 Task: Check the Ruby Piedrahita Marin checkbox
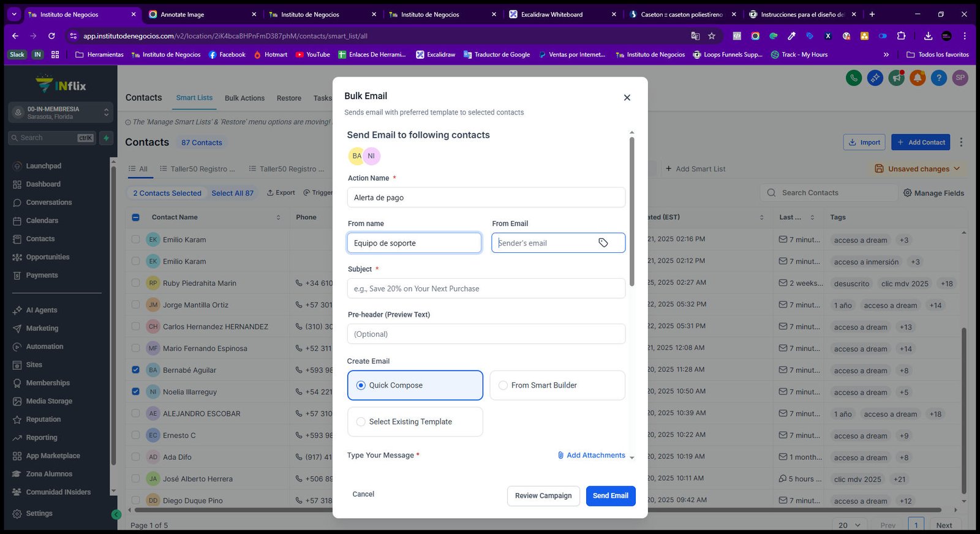coord(136,283)
